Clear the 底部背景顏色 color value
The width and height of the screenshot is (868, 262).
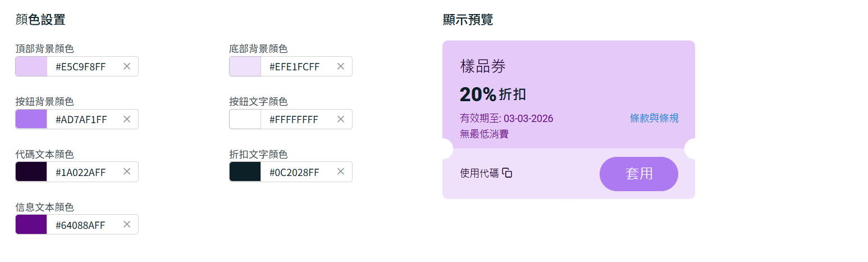point(341,66)
